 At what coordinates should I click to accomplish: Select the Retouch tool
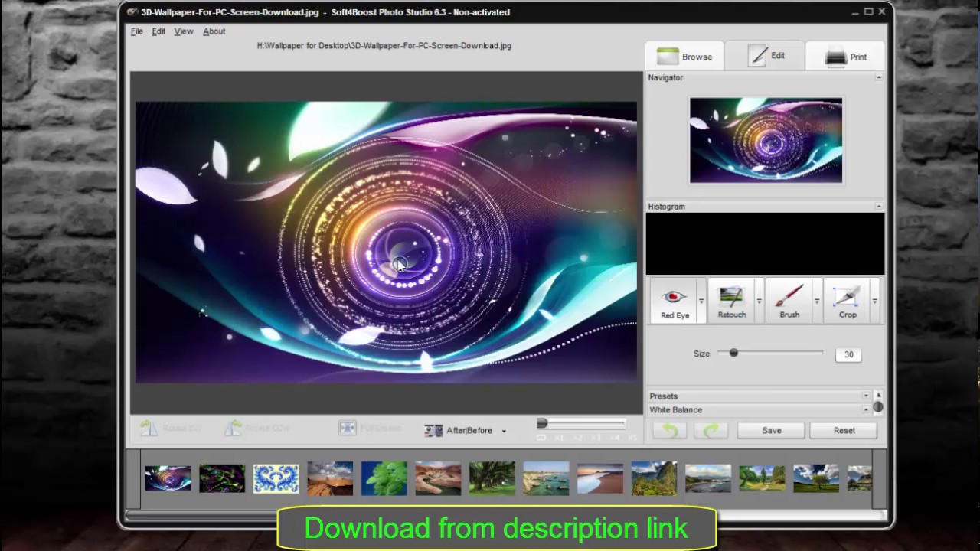point(731,300)
